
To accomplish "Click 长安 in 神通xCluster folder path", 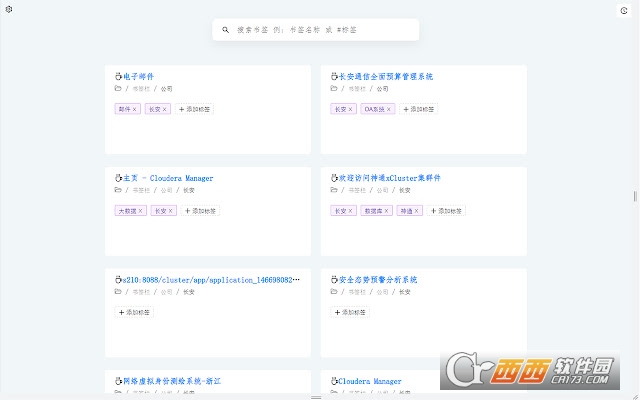I will (x=404, y=190).
